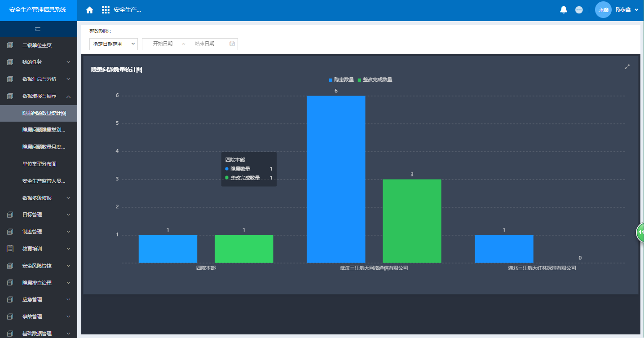This screenshot has width=644, height=338.
Task: Open the app grid menu icon
Action: pyautogui.click(x=106, y=10)
